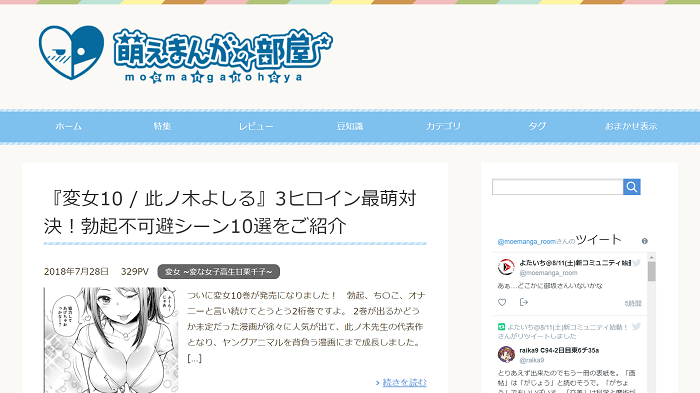
Task: Open the 変女10 article title link
Action: [230, 212]
